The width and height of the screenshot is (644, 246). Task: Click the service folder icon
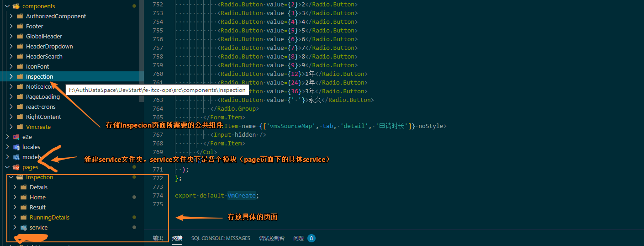(x=24, y=227)
